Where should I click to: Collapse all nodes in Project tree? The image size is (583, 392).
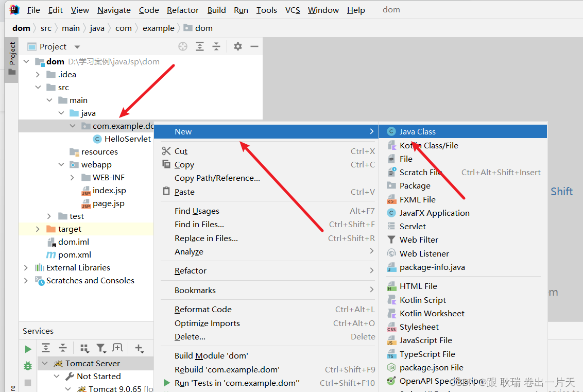[x=216, y=46]
